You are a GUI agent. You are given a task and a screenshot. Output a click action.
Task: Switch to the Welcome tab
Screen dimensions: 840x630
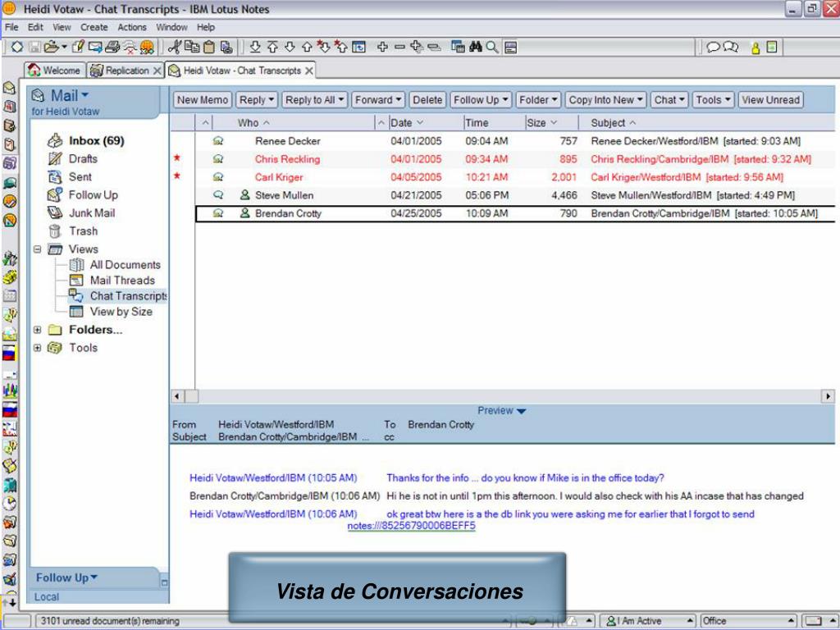(54, 71)
